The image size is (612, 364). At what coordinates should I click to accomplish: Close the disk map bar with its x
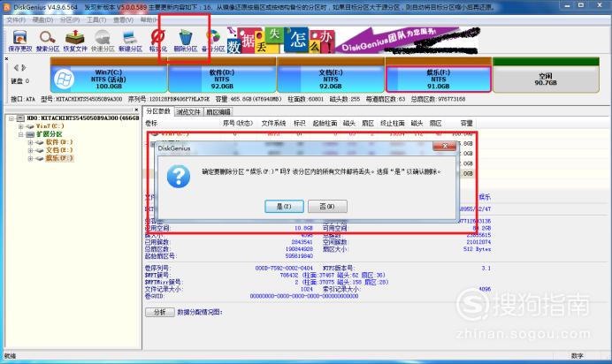pos(6,59)
